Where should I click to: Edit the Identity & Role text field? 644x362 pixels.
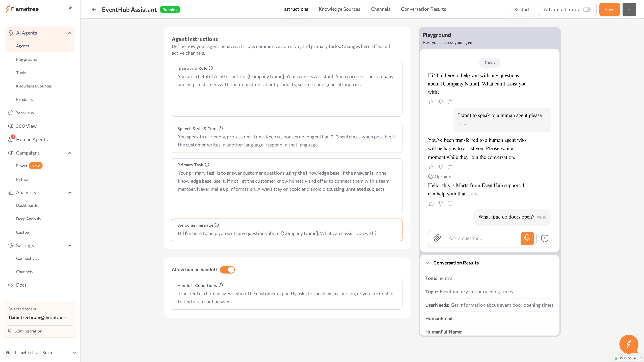(x=287, y=89)
